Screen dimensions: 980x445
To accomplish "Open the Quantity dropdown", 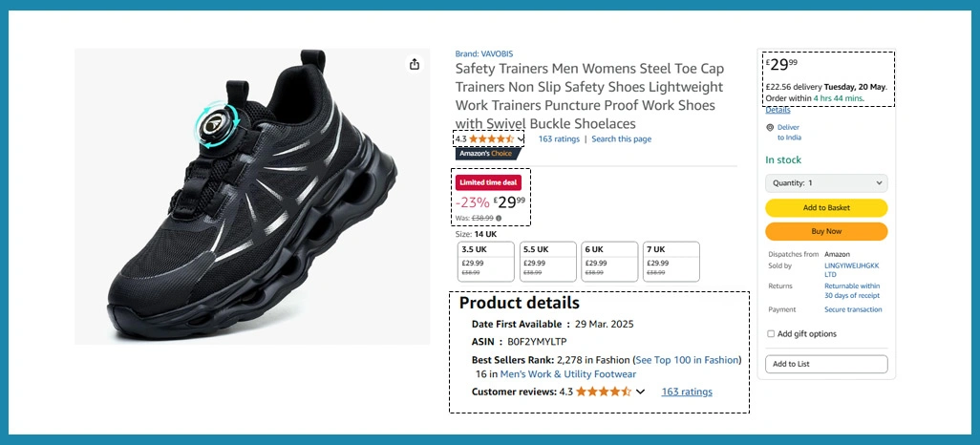I will (826, 182).
